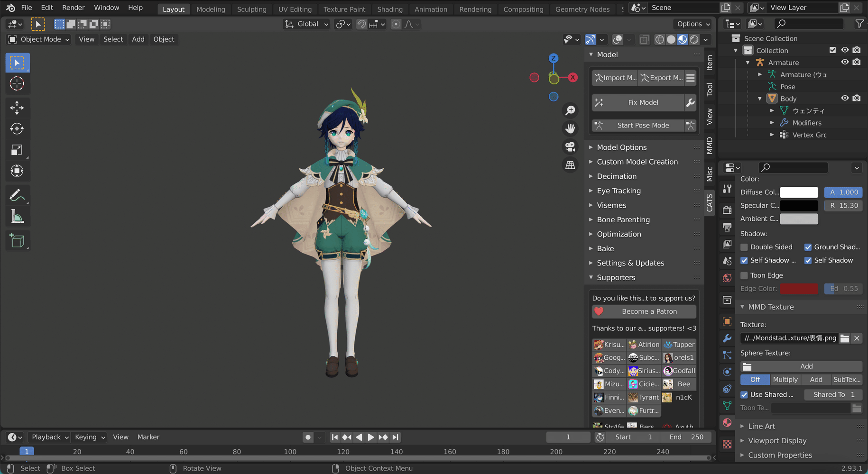This screenshot has height=474, width=868.
Task: Open the Object Mode dropdown
Action: tap(40, 39)
